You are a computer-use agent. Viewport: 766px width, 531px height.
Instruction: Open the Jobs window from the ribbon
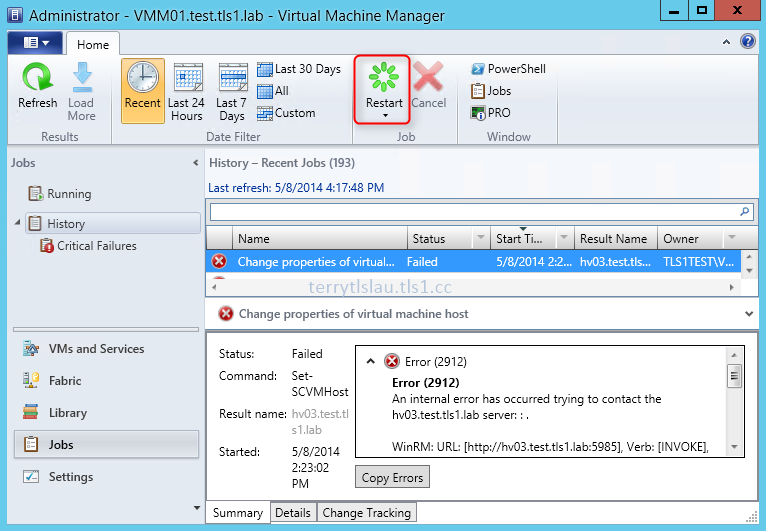[x=491, y=91]
